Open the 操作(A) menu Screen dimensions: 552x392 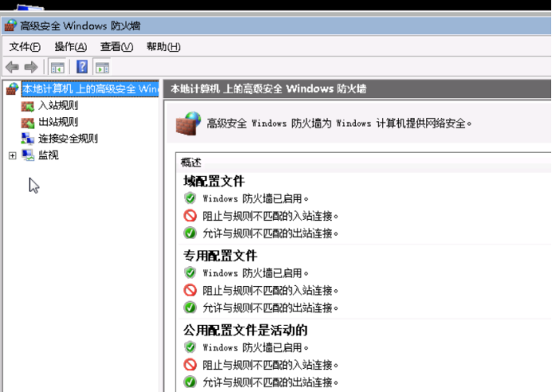point(71,46)
